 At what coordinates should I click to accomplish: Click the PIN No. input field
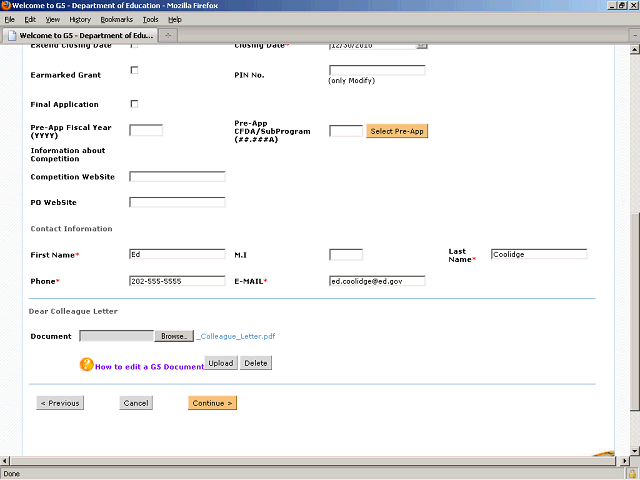click(377, 70)
